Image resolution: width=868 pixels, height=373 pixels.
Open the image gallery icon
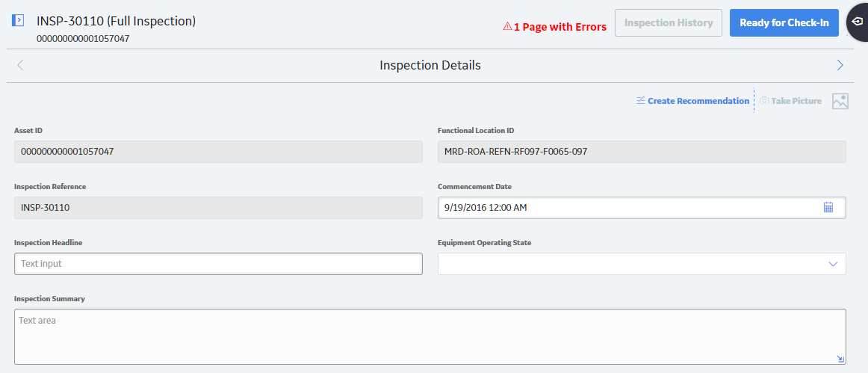[840, 101]
